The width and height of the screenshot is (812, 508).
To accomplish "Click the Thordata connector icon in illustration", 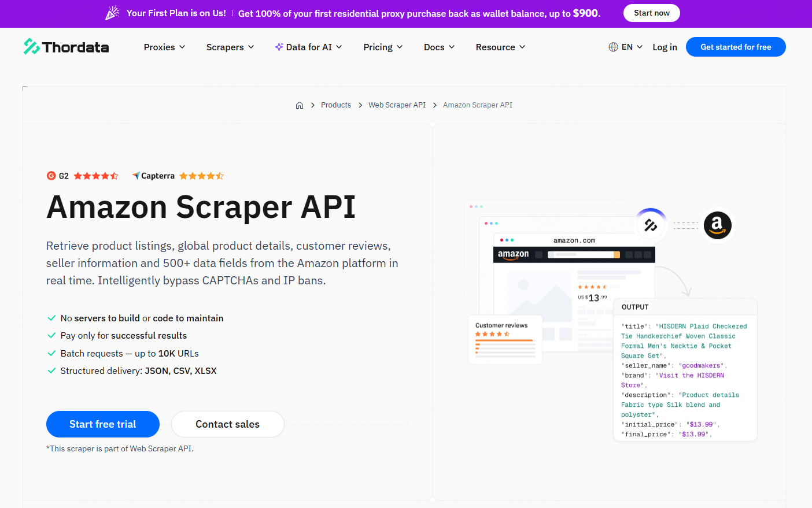I will point(651,225).
